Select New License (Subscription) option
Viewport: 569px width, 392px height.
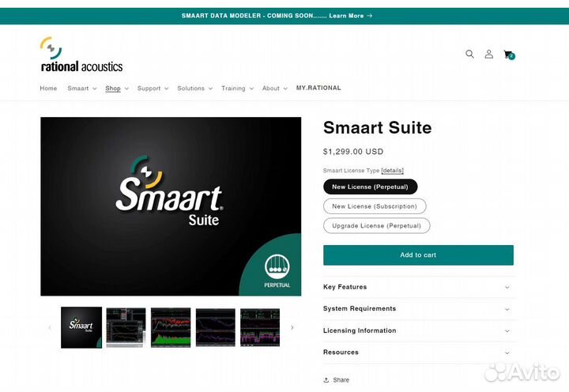[375, 206]
